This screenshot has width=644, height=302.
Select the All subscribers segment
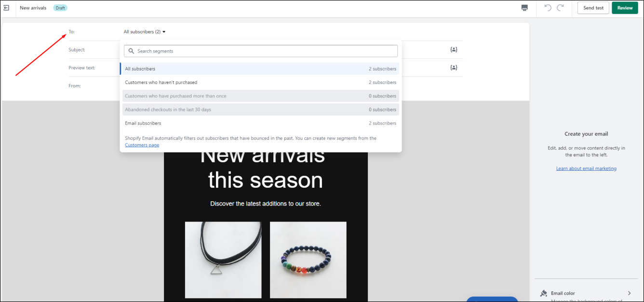(260, 69)
